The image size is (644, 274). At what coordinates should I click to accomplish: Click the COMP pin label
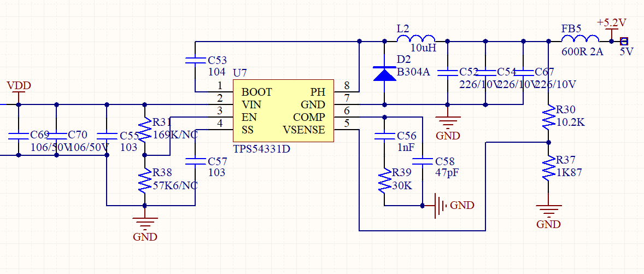point(309,117)
